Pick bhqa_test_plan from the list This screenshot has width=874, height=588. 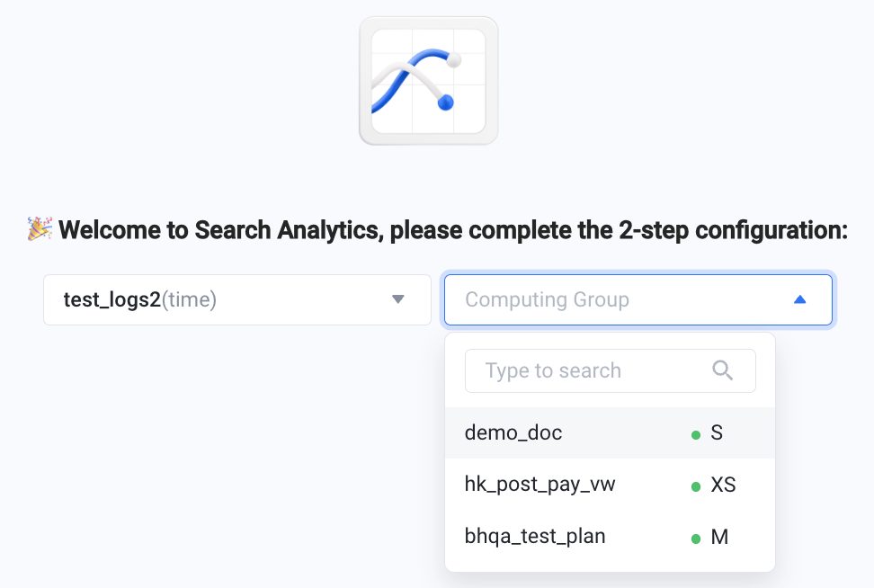click(x=610, y=537)
